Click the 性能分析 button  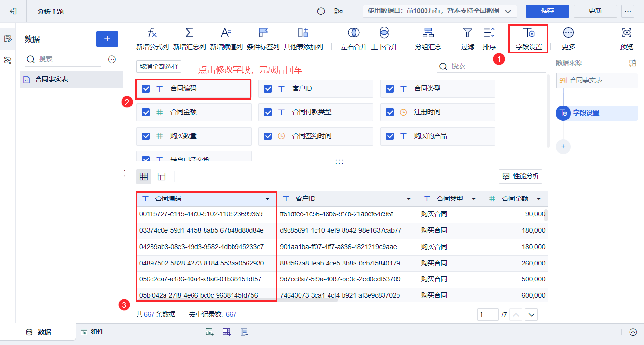click(x=521, y=176)
